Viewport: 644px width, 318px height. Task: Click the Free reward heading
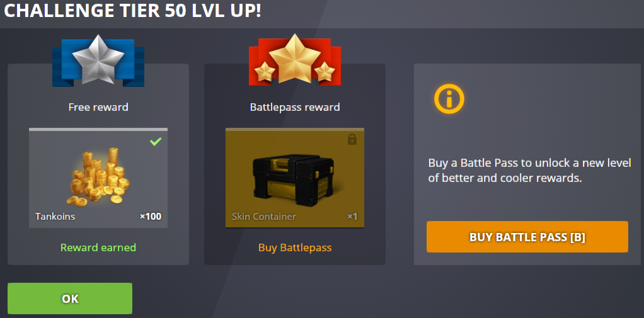tap(98, 108)
